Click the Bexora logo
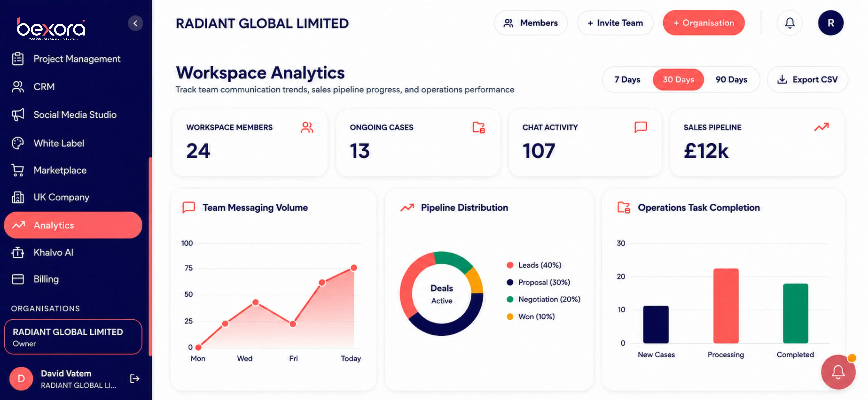The image size is (868, 400). pyautogui.click(x=51, y=29)
